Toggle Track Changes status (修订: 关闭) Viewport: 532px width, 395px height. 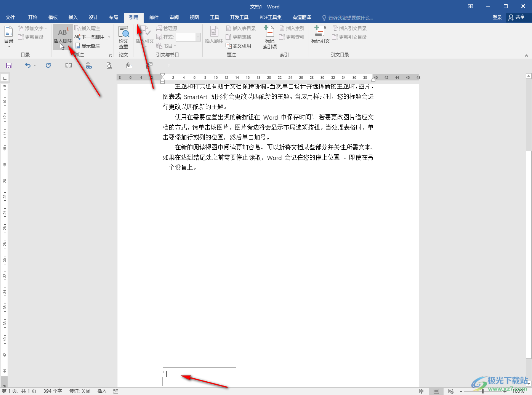point(80,391)
